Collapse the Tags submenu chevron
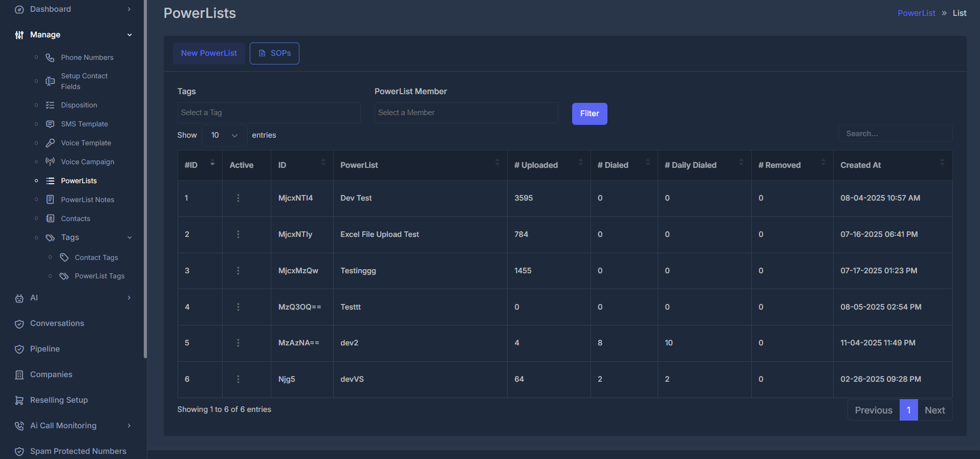980x459 pixels. [x=129, y=237]
